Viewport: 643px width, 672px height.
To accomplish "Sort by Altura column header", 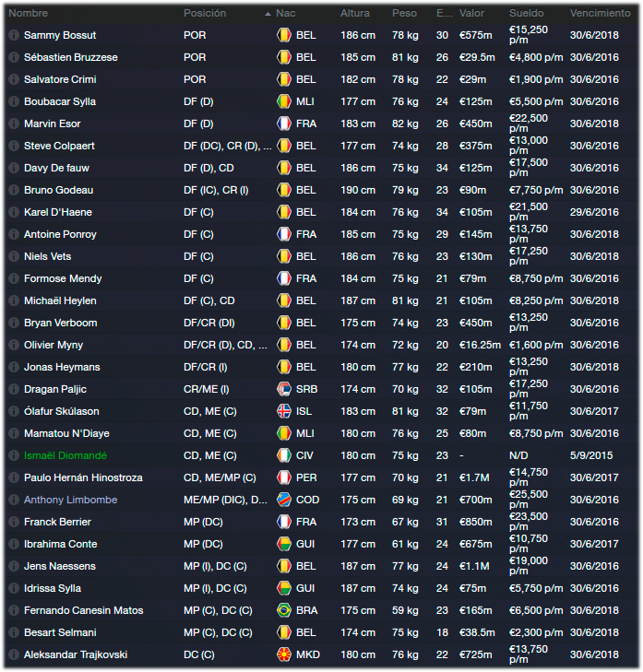I will (x=355, y=13).
